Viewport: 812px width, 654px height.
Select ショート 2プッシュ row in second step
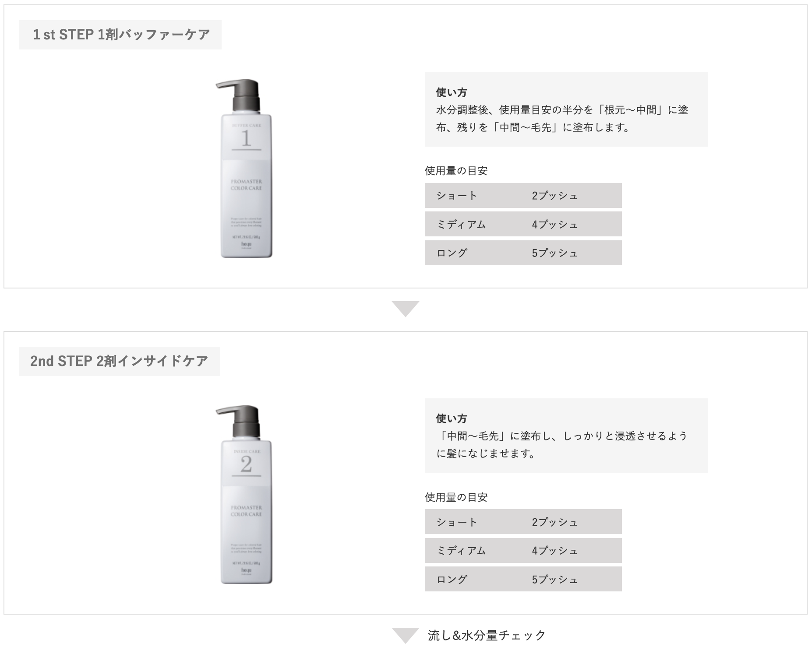tap(523, 522)
